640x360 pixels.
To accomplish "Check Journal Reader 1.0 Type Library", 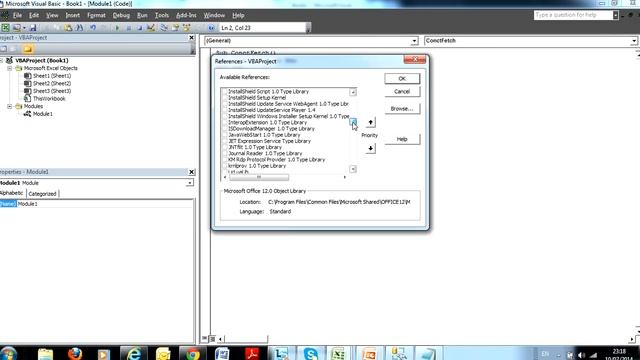I will coord(224,153).
